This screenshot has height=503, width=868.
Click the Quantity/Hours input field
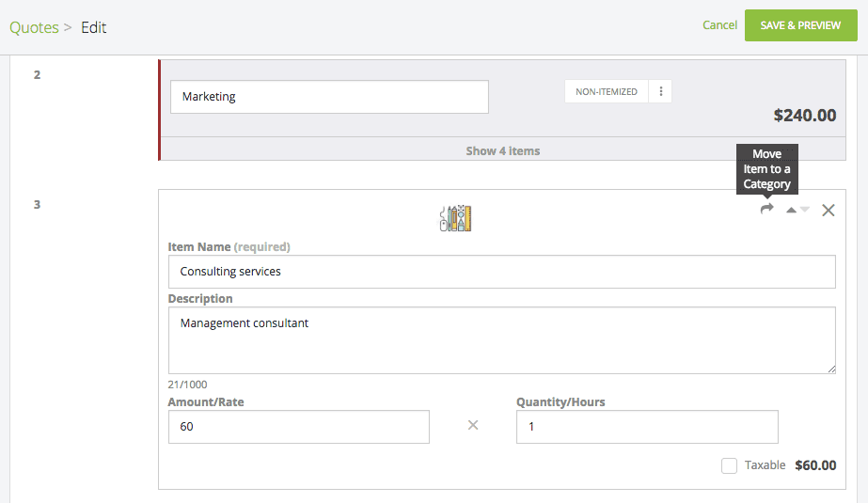[x=647, y=427]
